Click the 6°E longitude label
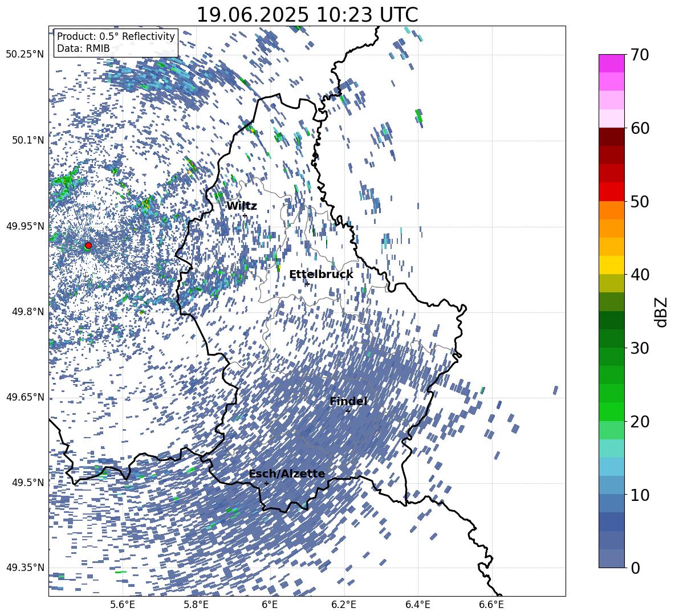The width and height of the screenshot is (675, 616). pyautogui.click(x=270, y=605)
